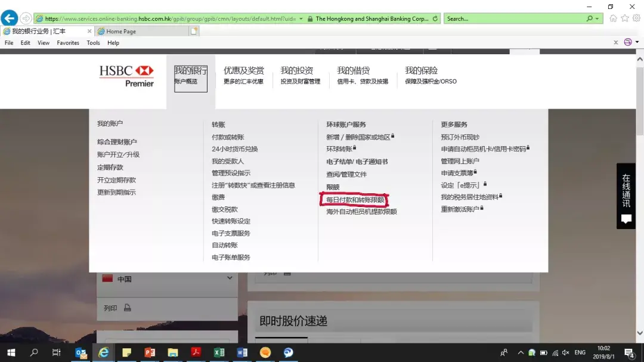Open the 在线通讯 chat bubble icon
Image resolution: width=644 pixels, height=362 pixels.
click(x=626, y=219)
